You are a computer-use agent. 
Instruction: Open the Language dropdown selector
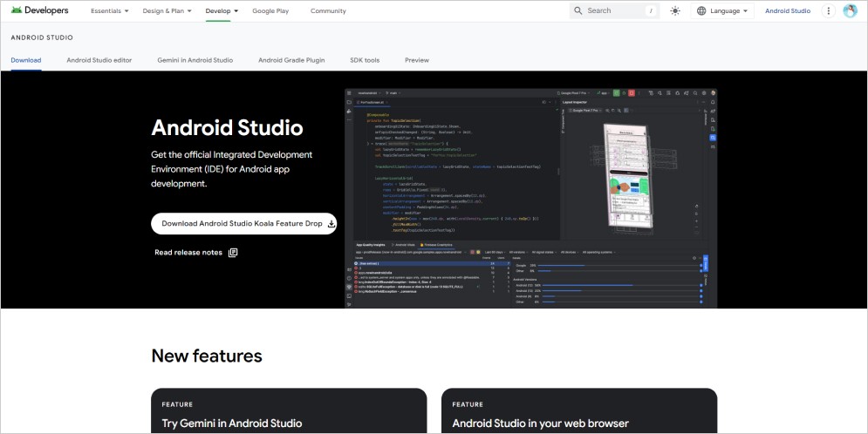[721, 10]
